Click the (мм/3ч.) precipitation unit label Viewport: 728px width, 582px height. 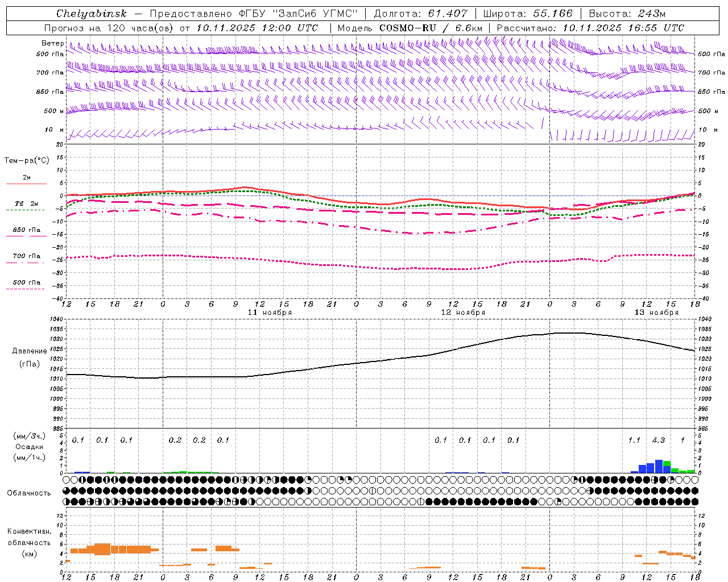point(29,436)
